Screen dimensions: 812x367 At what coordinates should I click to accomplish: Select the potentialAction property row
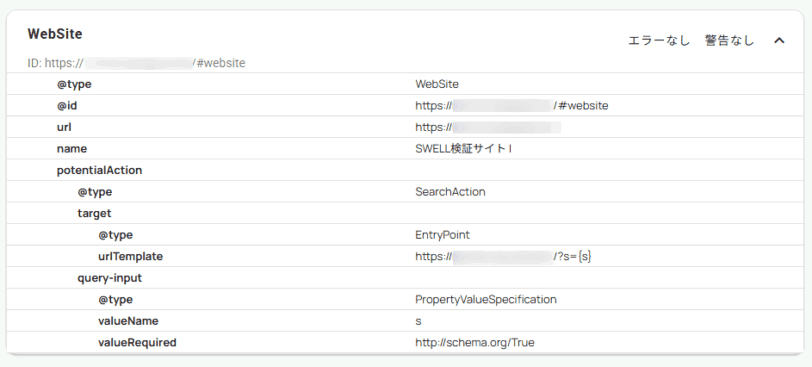[x=405, y=170]
